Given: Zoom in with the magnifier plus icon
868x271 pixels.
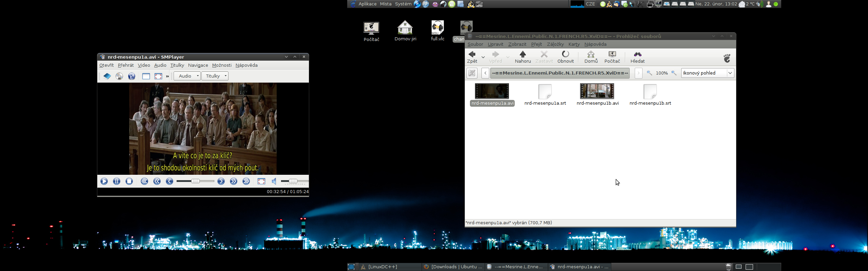Looking at the screenshot, I should point(674,73).
